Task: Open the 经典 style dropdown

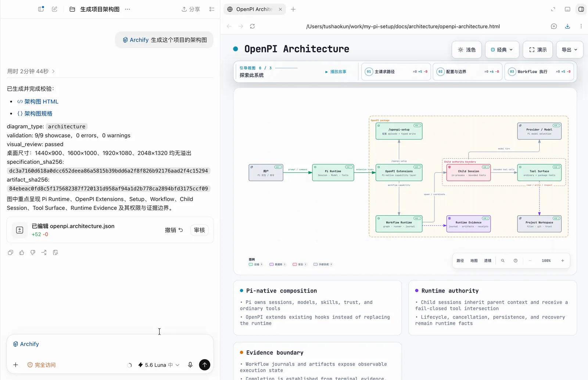Action: (x=502, y=50)
